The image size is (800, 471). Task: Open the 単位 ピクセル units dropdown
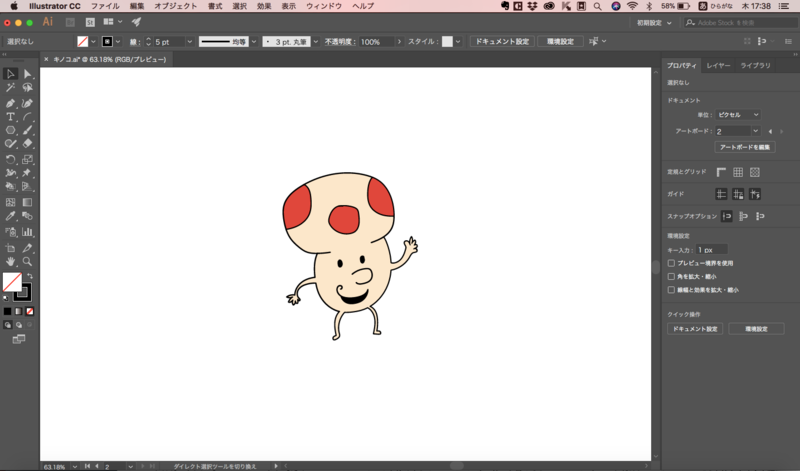738,115
